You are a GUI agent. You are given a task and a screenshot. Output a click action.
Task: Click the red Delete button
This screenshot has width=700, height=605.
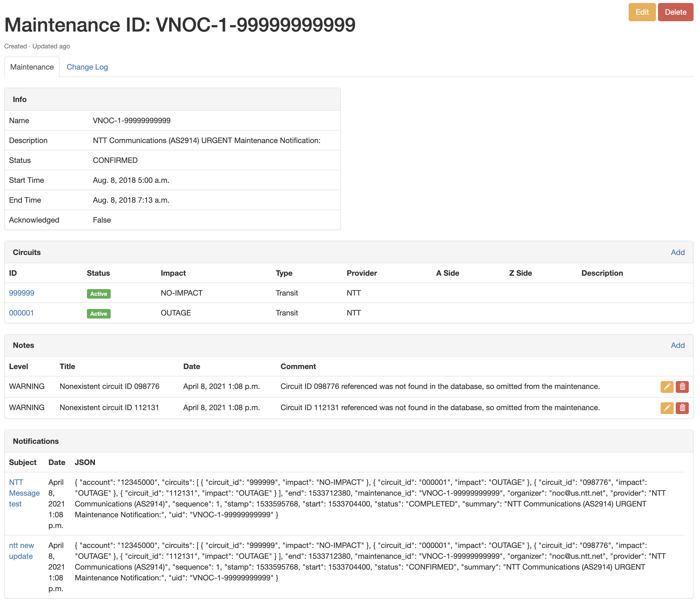pos(675,12)
